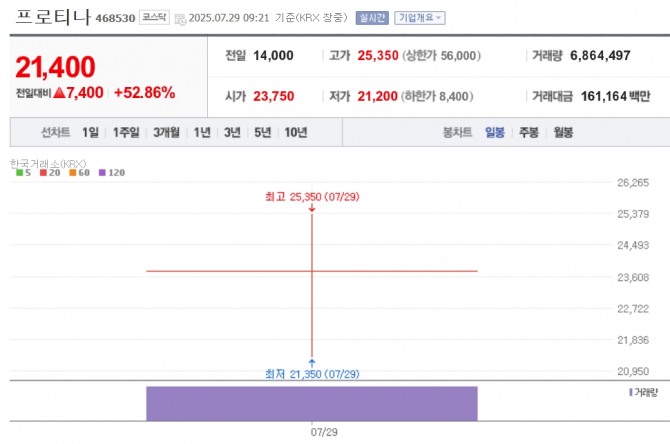The width and height of the screenshot is (670, 444).
Task: Click the 실시간 real-time button
Action: click(371, 18)
